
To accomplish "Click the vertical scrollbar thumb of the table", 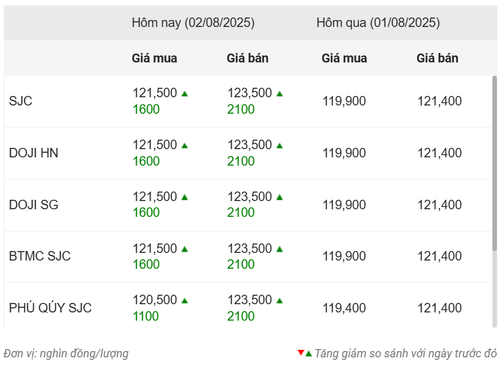I will [495, 163].
